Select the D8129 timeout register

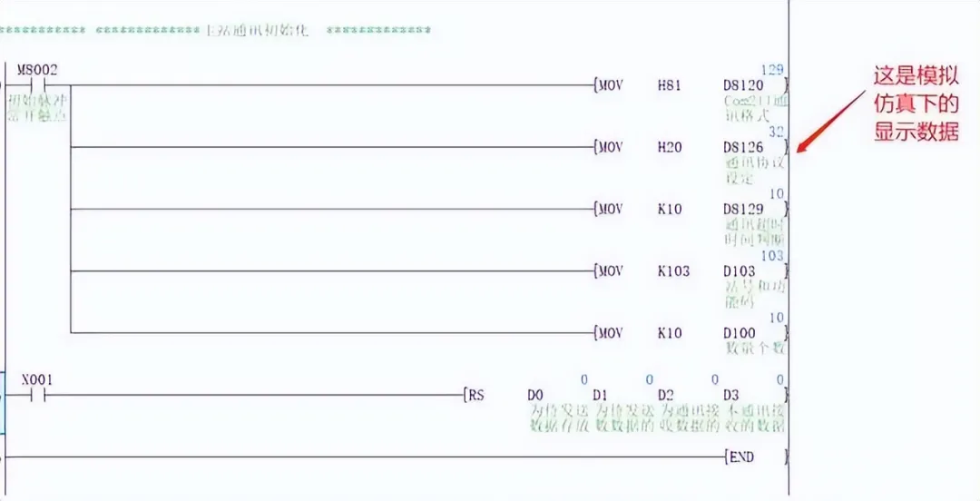click(743, 209)
